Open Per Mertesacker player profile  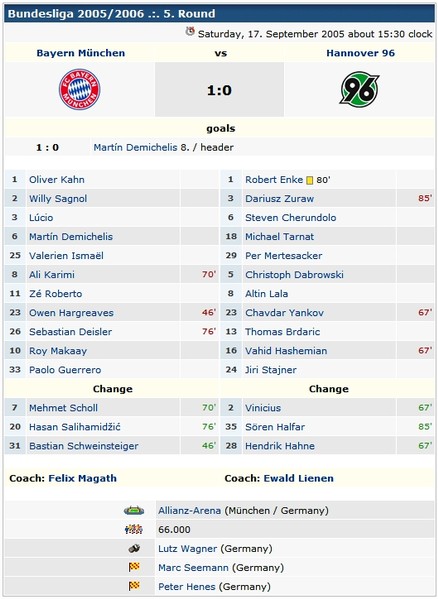point(284,256)
